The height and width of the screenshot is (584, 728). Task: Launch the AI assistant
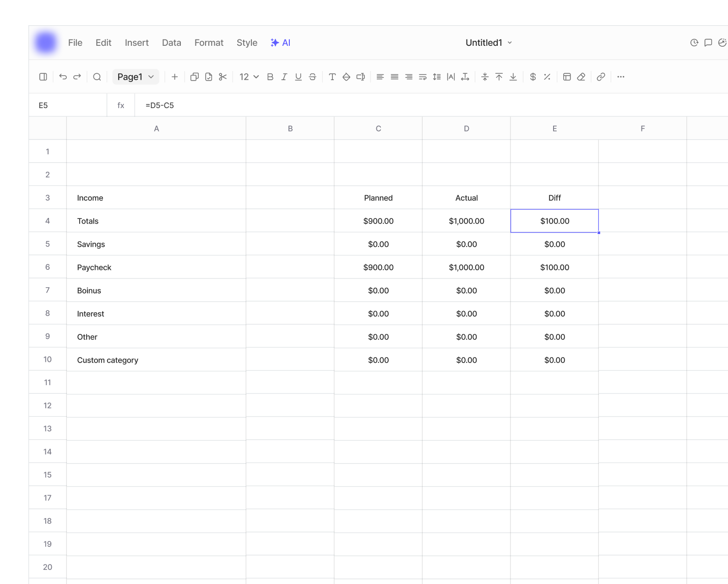point(281,43)
